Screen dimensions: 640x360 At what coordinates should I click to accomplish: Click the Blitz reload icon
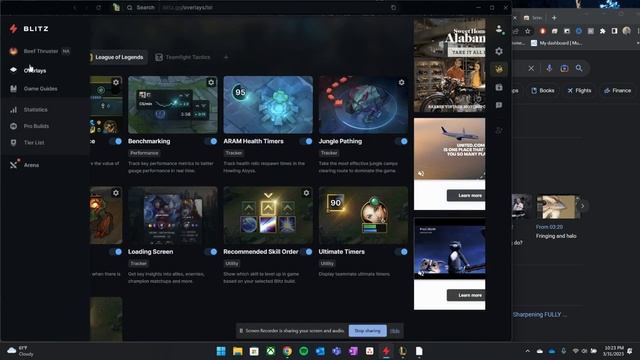[98, 7]
